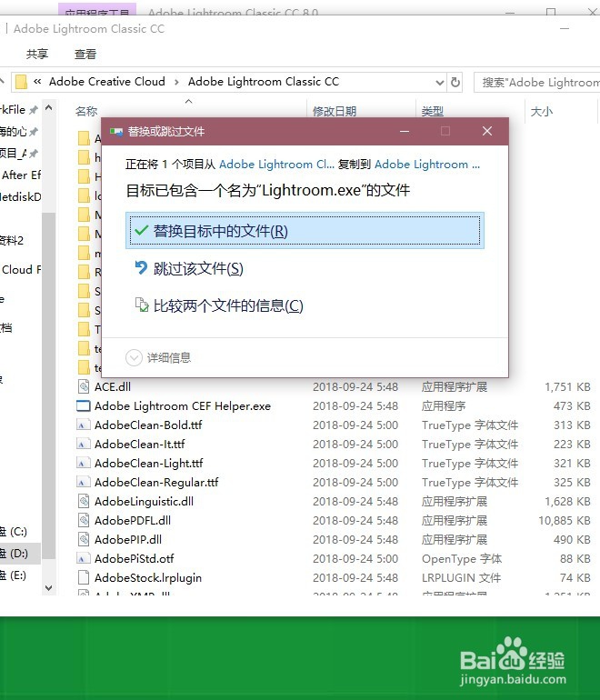
Task: Open After Ef quick access item
Action: pyautogui.click(x=21, y=175)
